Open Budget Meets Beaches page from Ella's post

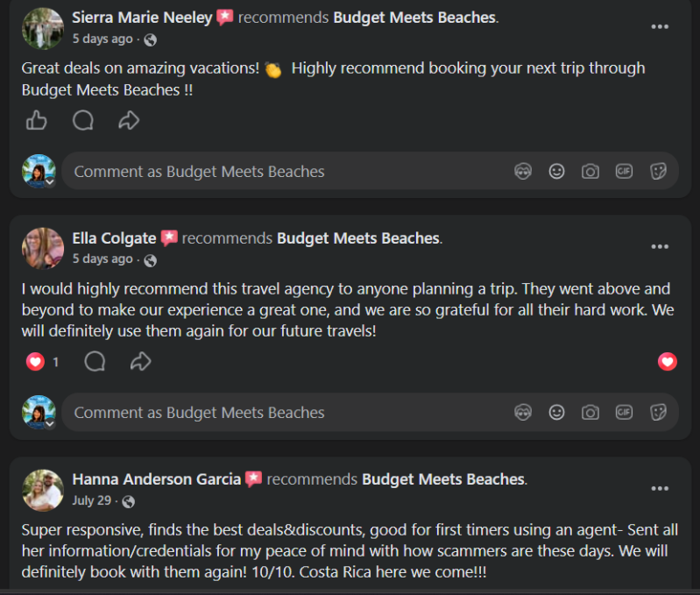click(358, 238)
